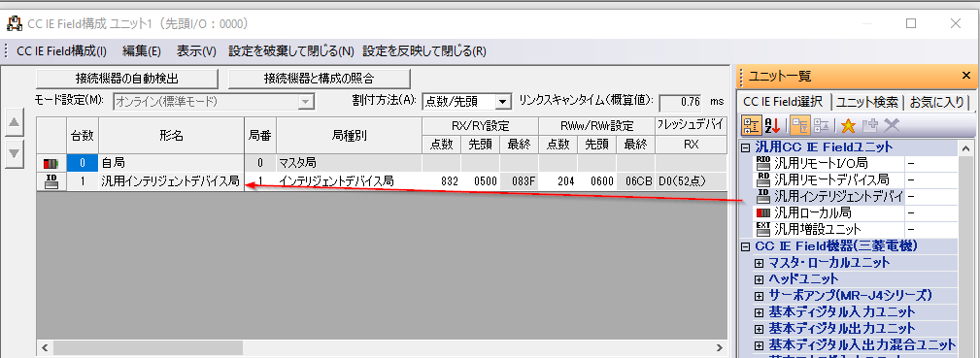
Task: Click the D0(52点) refresh device cell
Action: point(692,181)
